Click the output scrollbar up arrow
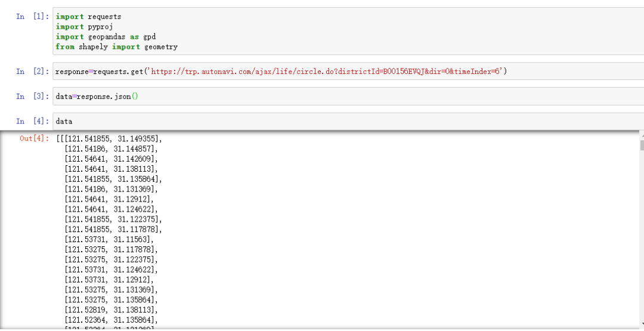This screenshot has width=644, height=331. pyautogui.click(x=642, y=135)
